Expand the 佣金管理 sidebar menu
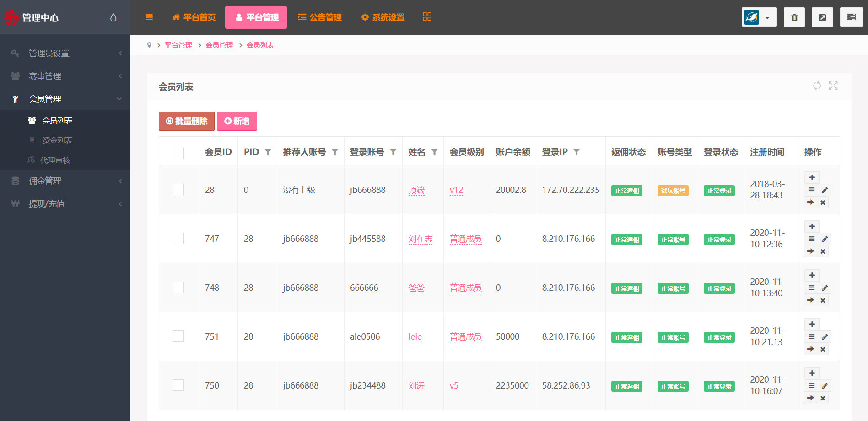 coord(65,181)
